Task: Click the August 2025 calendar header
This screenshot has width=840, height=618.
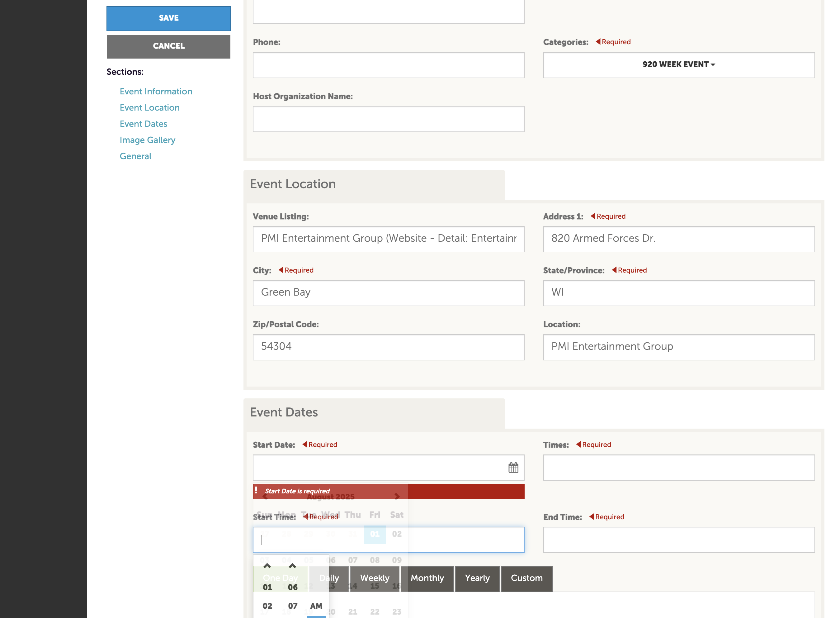Action: 330,497
